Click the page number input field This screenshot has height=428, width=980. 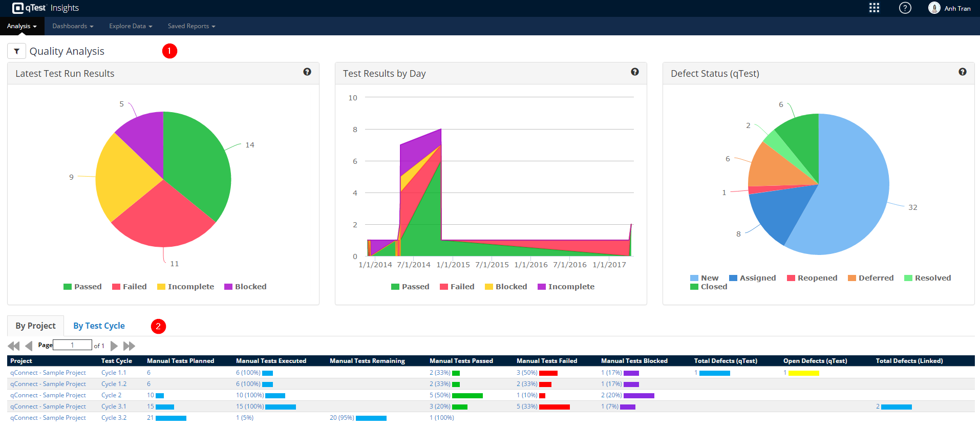pos(72,345)
